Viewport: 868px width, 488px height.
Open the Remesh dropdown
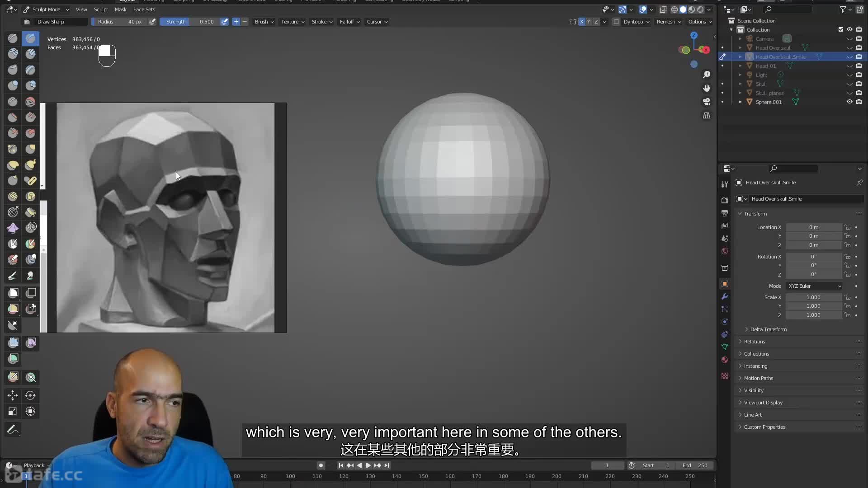669,22
